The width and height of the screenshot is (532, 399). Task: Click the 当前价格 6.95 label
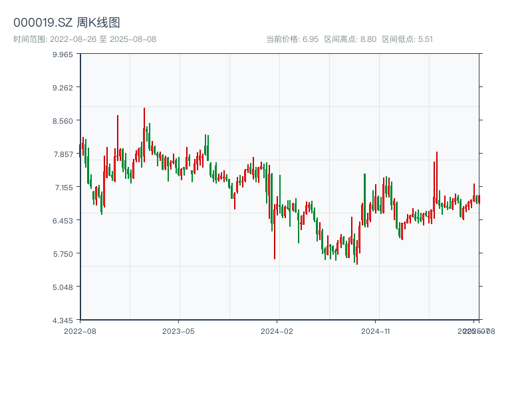(x=291, y=39)
